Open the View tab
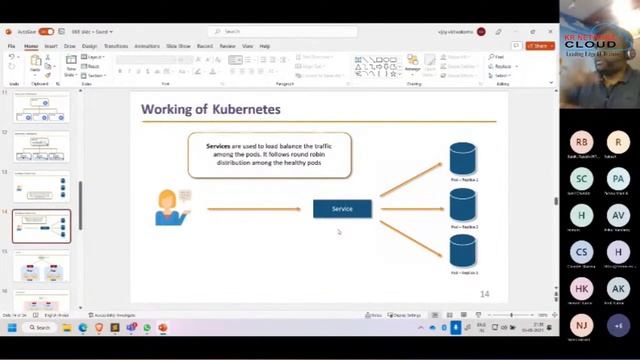 point(247,46)
